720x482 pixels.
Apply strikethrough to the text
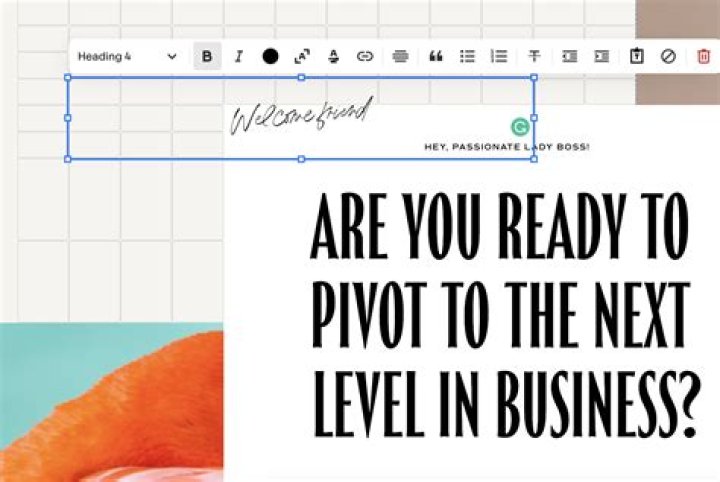tap(534, 57)
